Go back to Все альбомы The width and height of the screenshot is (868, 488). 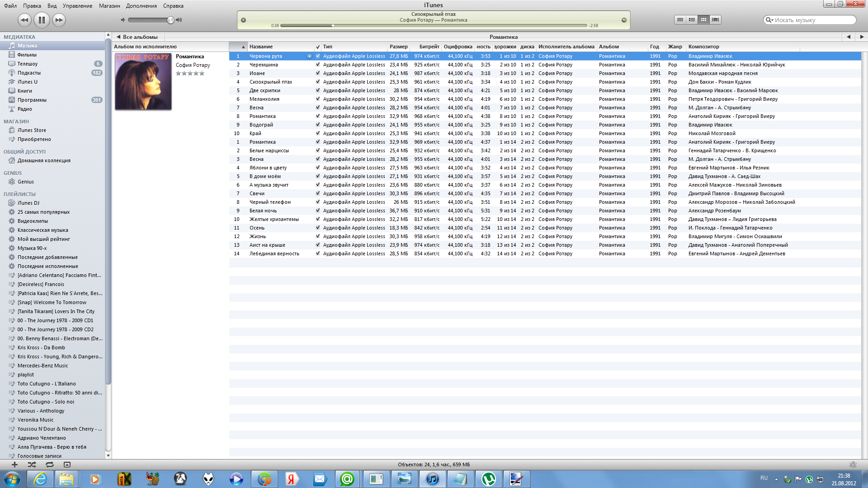tap(137, 37)
